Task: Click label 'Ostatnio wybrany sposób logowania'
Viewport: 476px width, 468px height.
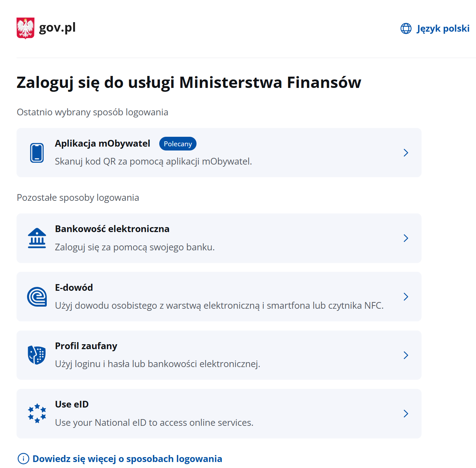Action: point(92,112)
